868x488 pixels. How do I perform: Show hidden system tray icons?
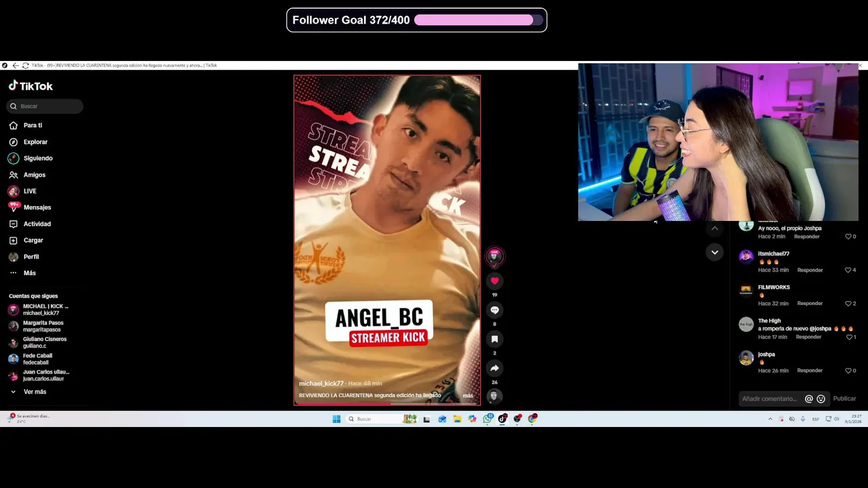(770, 419)
